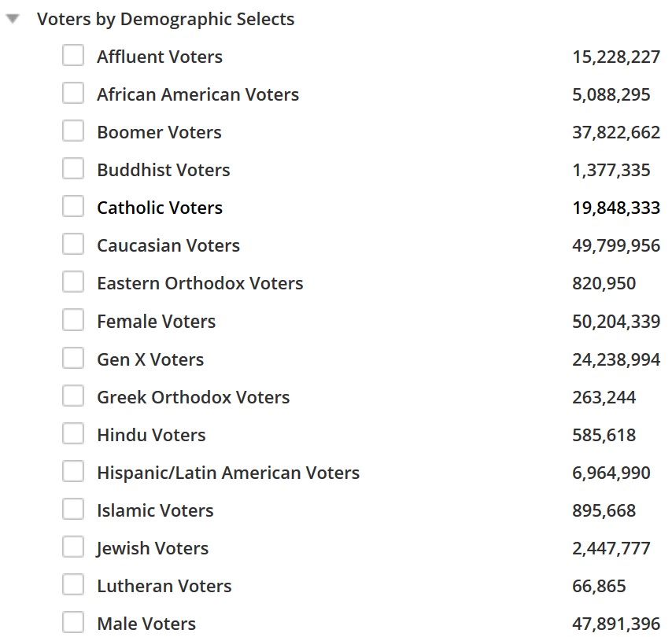This screenshot has height=637, width=672.
Task: Click the Catholic Voters label text
Action: [160, 208]
